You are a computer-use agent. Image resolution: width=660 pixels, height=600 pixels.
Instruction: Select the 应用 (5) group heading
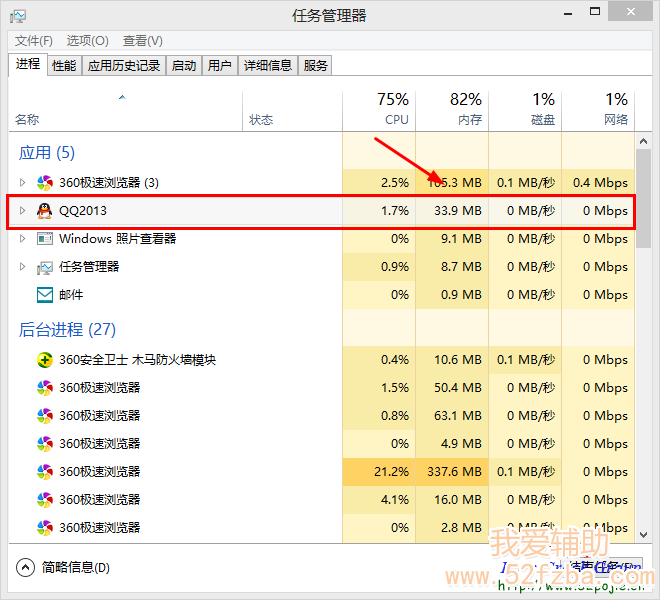pyautogui.click(x=47, y=153)
